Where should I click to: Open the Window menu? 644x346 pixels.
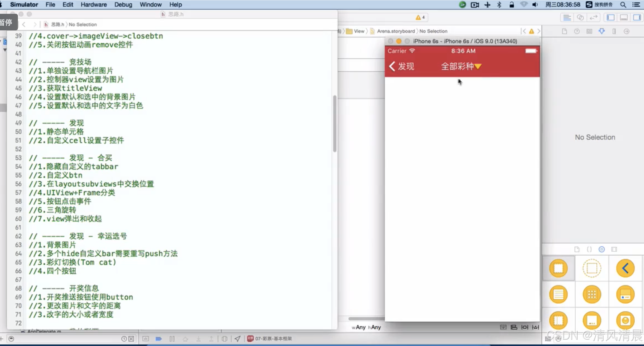[151, 4]
